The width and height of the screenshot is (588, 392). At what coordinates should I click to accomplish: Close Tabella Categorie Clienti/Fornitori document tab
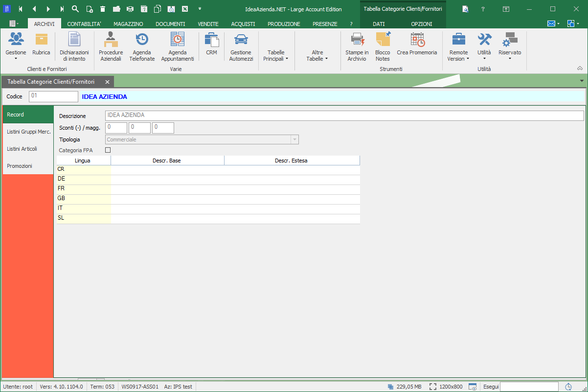tap(107, 82)
